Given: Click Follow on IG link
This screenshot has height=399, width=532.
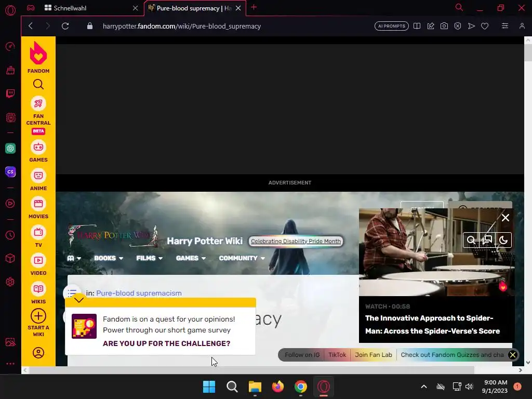Looking at the screenshot, I should (x=302, y=355).
